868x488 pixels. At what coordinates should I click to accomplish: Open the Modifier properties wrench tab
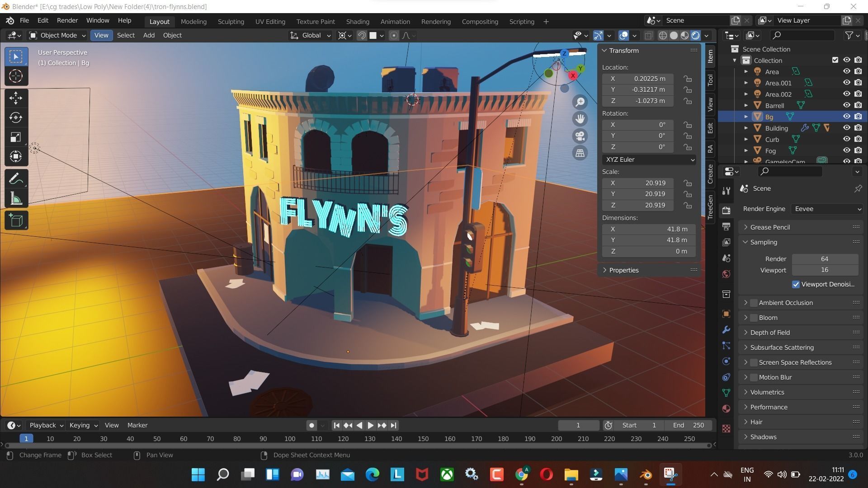[726, 330]
